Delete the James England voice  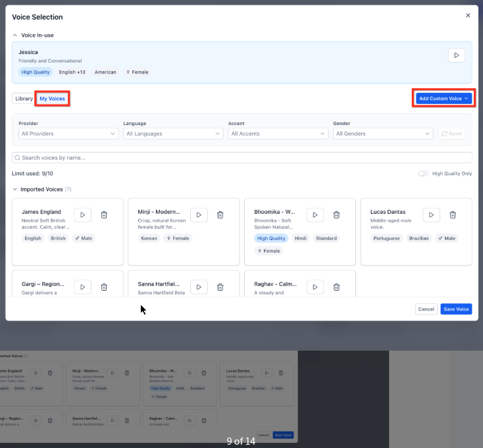point(104,215)
